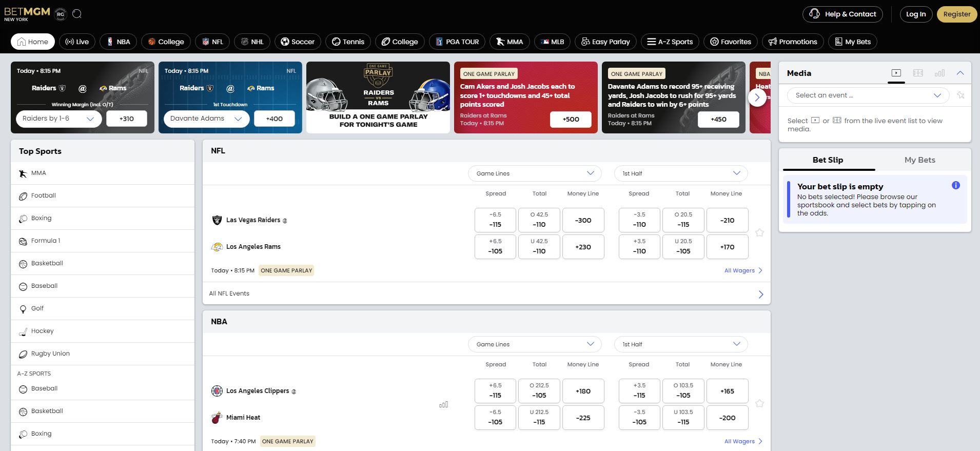Advance the promo carousel with the next arrow

click(757, 97)
